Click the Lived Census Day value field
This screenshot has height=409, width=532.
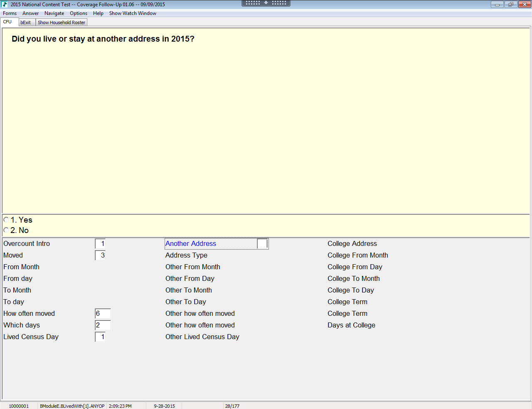(100, 337)
